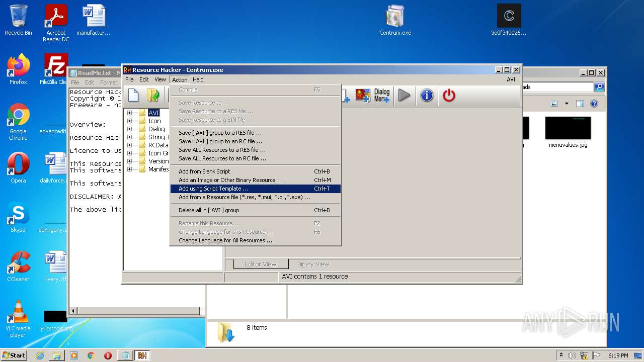Open the File menu in Resource Hacker
This screenshot has width=644, height=362.
[x=129, y=79]
